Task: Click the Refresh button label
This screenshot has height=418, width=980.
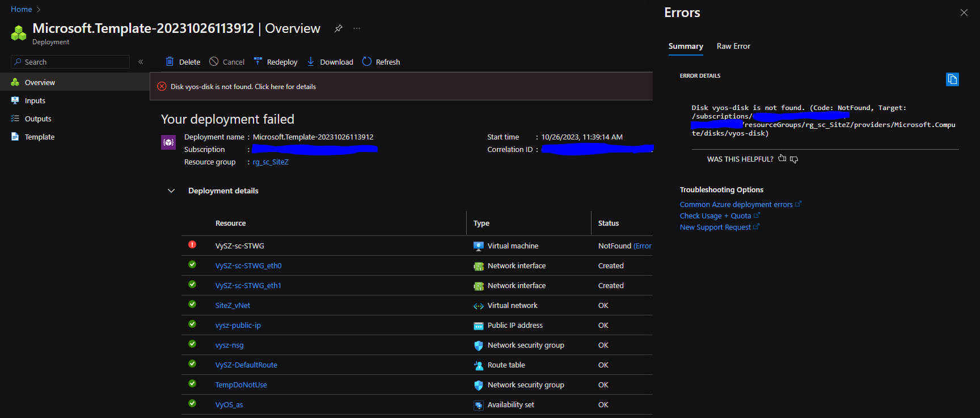Action: tap(388, 62)
